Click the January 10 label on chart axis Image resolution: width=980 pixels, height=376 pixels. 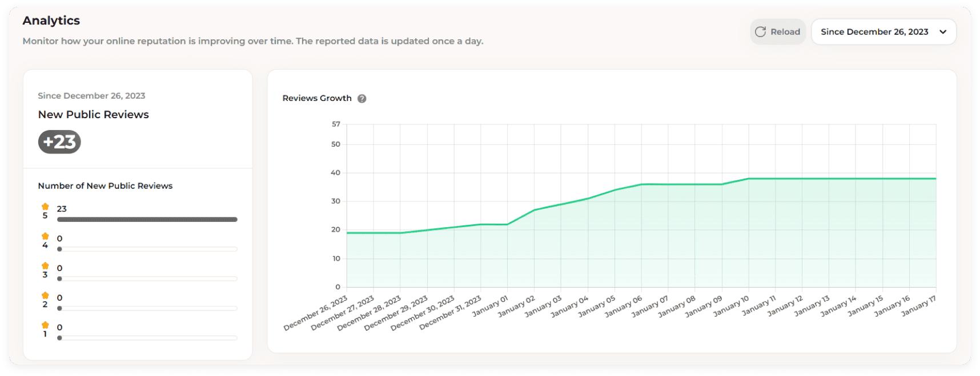coord(731,306)
